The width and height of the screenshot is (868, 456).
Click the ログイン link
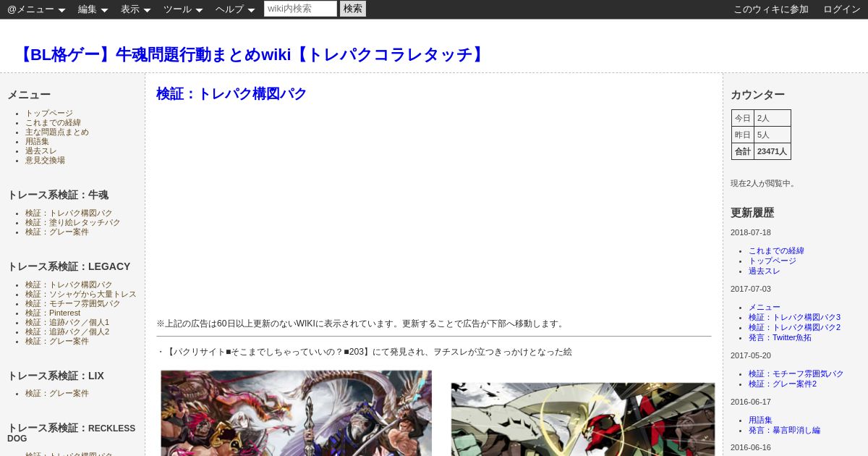(842, 9)
